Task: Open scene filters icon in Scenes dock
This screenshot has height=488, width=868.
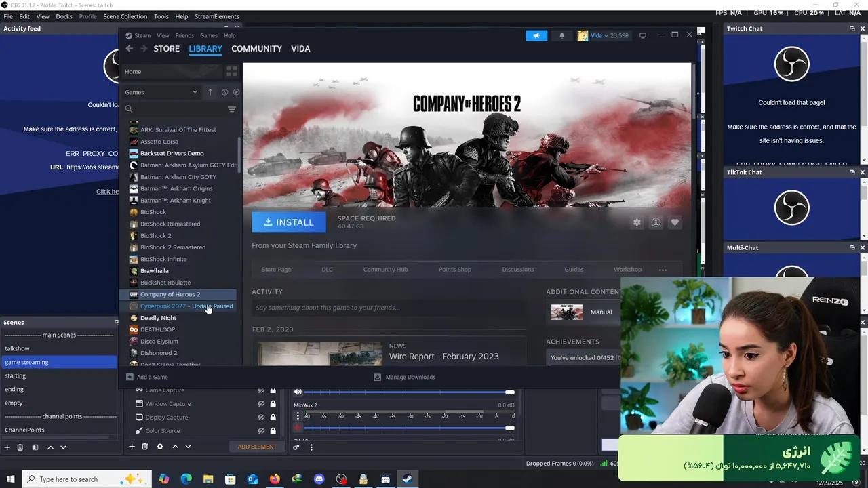Action: (35, 447)
